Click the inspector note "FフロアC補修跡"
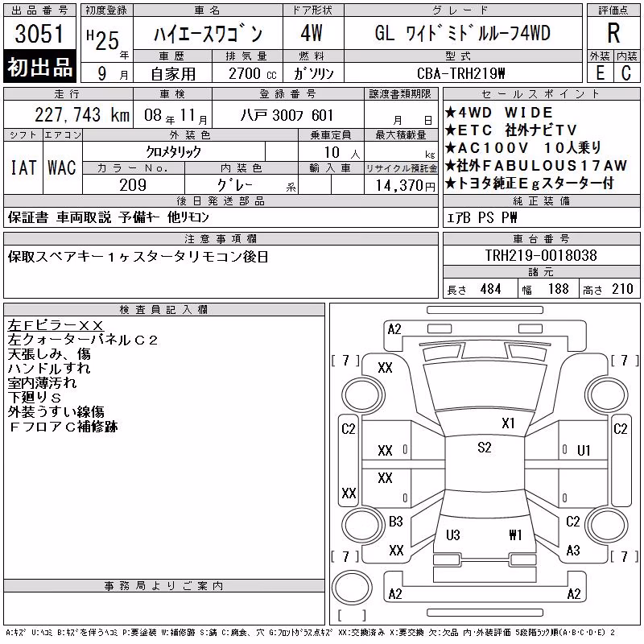644x644 pixels. (x=63, y=427)
